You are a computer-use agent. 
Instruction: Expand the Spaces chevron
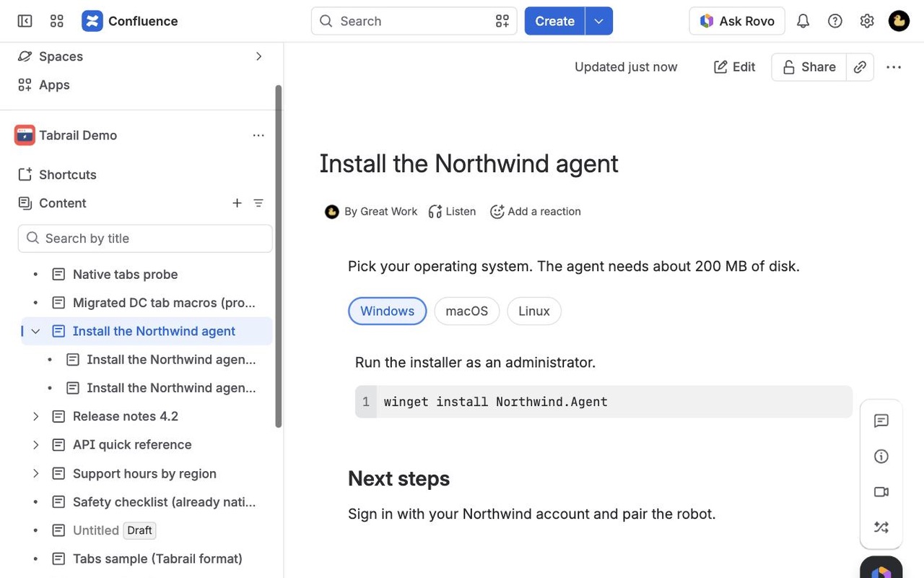[258, 56]
